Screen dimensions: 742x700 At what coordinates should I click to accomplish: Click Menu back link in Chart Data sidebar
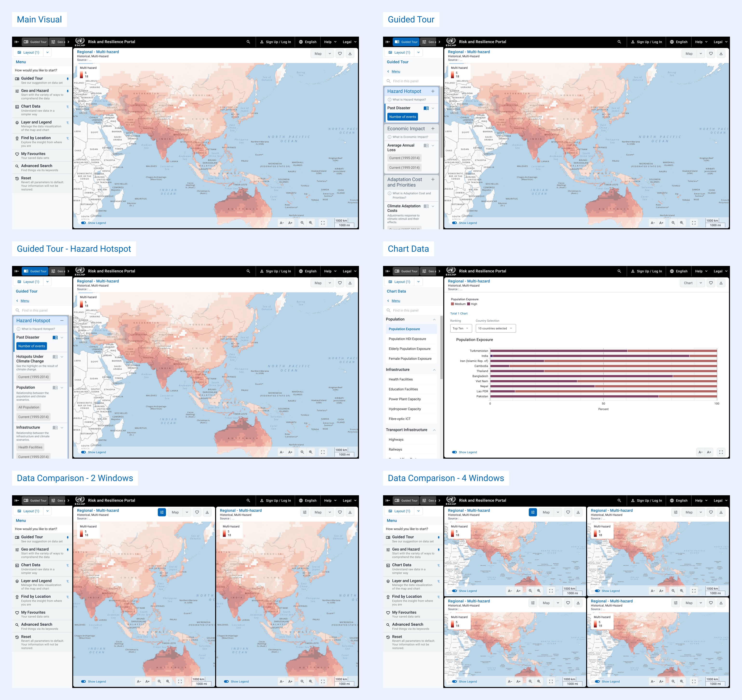[x=396, y=301]
